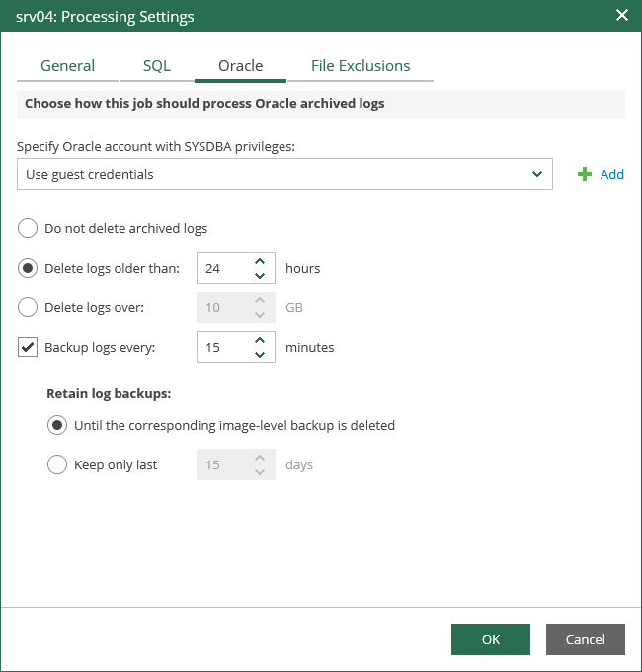This screenshot has height=672, width=642.
Task: Open the SQL tab
Action: point(156,66)
